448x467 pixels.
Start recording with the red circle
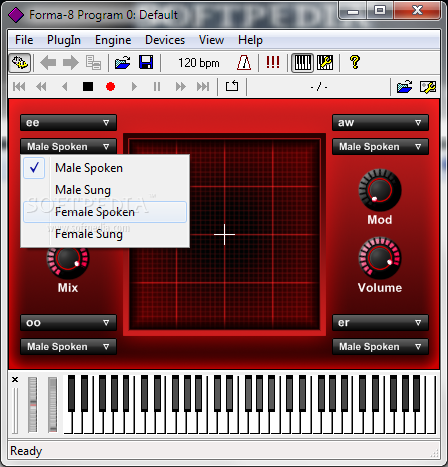(x=110, y=87)
